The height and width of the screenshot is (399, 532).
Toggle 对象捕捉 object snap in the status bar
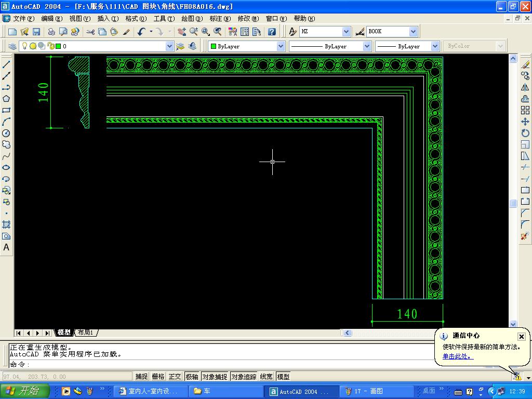[215, 377]
